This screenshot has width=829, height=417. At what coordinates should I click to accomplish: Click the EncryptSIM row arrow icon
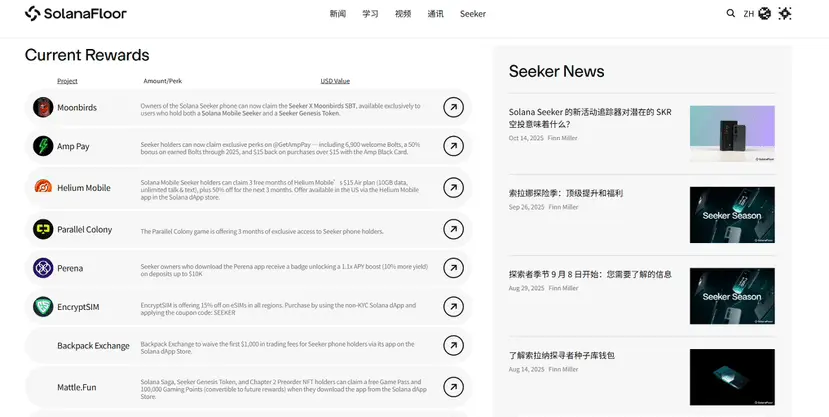pyautogui.click(x=453, y=307)
